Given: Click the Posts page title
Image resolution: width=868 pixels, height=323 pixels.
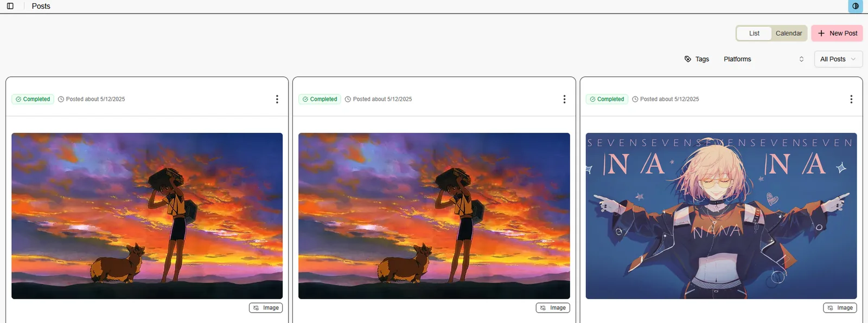Looking at the screenshot, I should [41, 6].
